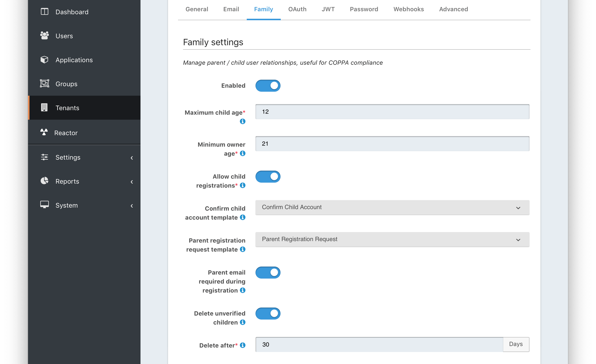Click the info icon next to Delete after

click(243, 345)
